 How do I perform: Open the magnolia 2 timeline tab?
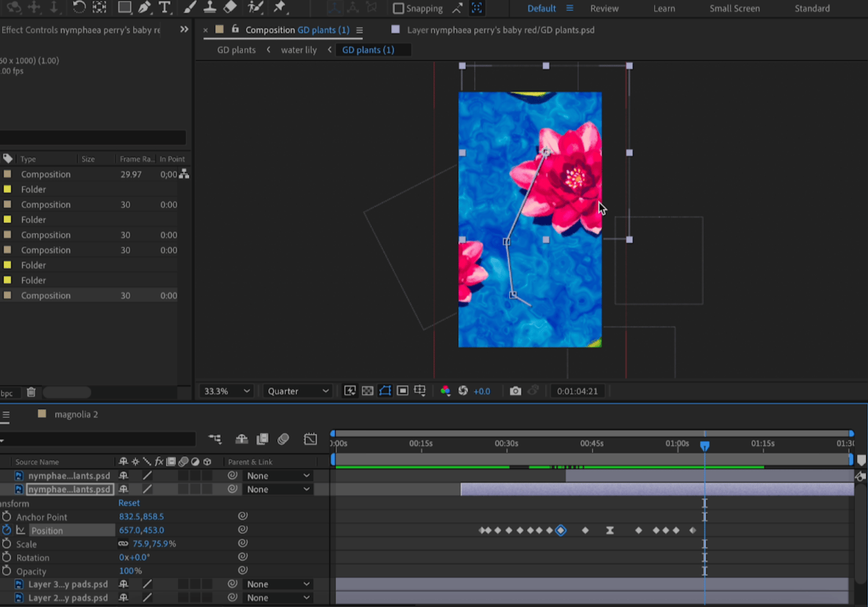76,414
